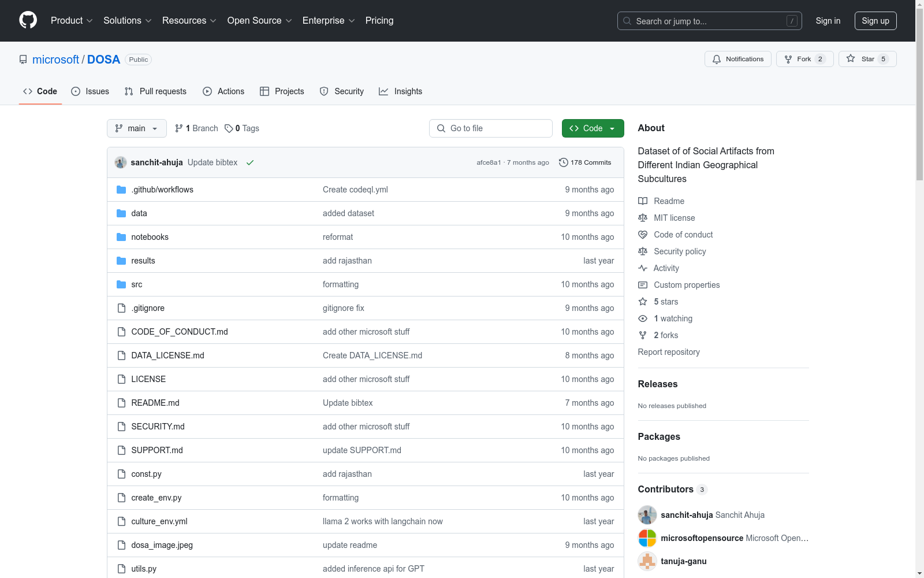924x578 pixels.
Task: Open the Releases section heading
Action: (658, 384)
